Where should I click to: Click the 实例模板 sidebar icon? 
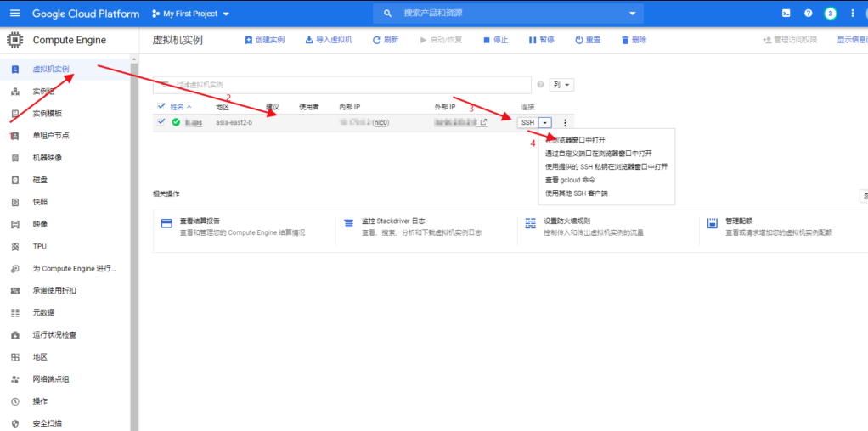tap(15, 114)
